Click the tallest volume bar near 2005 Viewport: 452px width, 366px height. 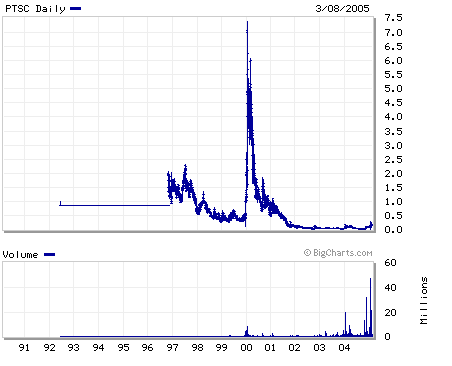(370, 307)
